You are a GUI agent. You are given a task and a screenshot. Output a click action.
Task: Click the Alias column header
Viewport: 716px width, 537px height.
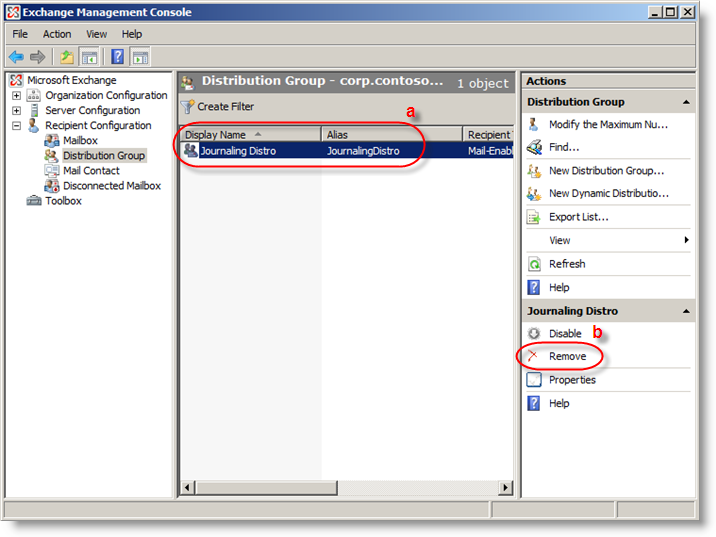point(392,135)
